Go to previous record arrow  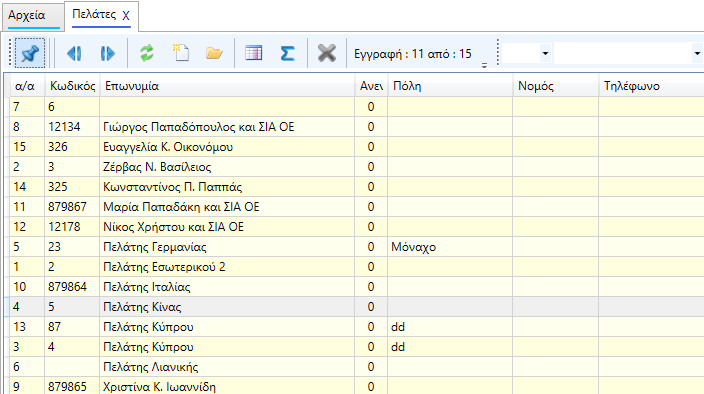point(75,53)
